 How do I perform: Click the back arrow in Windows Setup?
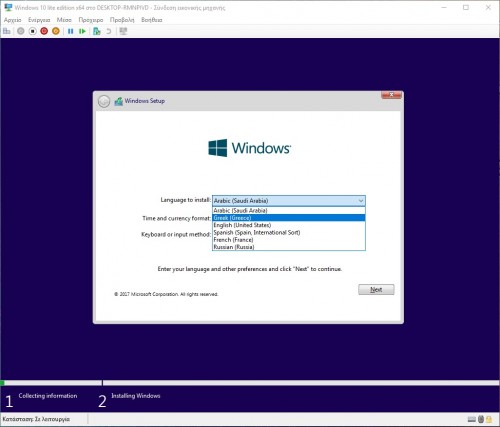[104, 101]
